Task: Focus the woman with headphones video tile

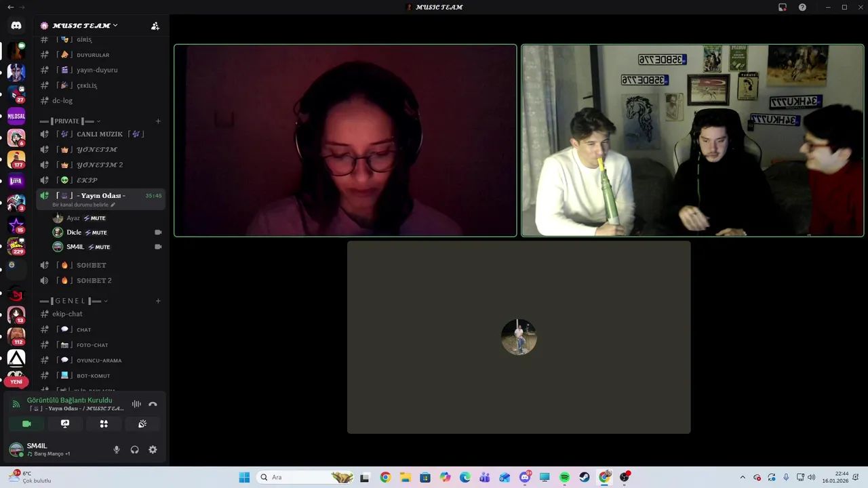Action: point(345,140)
